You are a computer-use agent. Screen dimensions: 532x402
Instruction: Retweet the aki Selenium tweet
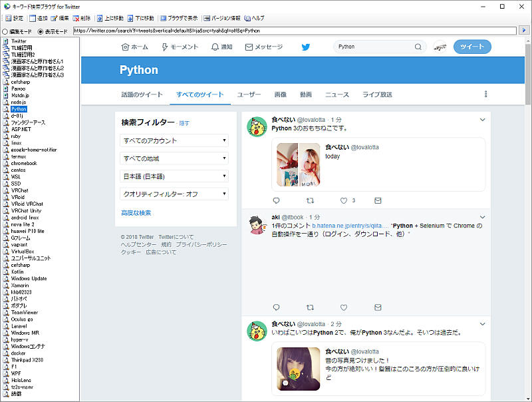[310, 307]
